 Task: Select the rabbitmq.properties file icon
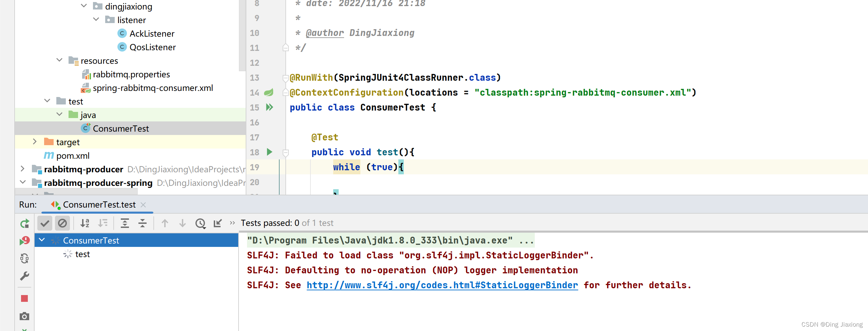pos(86,74)
